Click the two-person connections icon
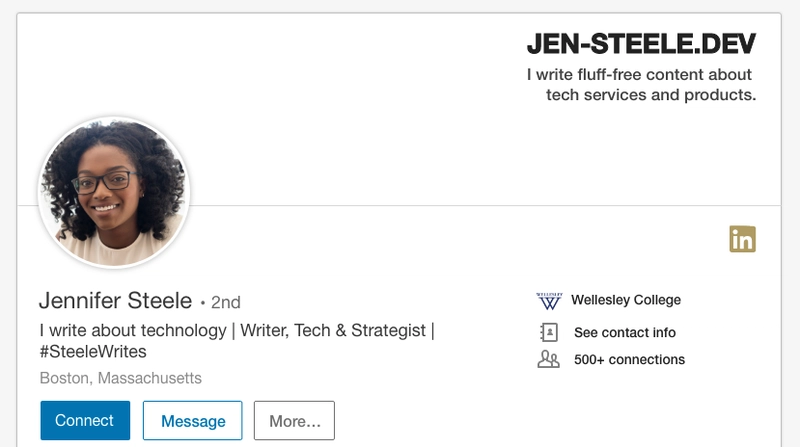Screen dimensions: 800x447 tap(548, 359)
